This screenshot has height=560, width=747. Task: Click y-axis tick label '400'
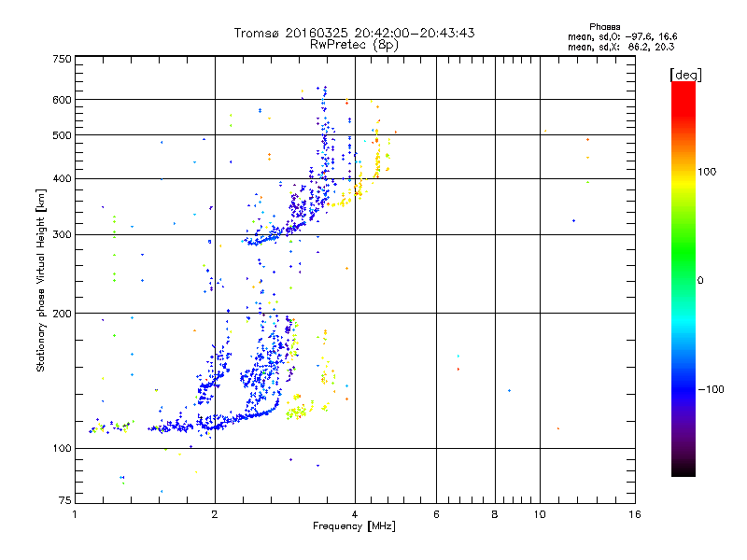coord(62,179)
